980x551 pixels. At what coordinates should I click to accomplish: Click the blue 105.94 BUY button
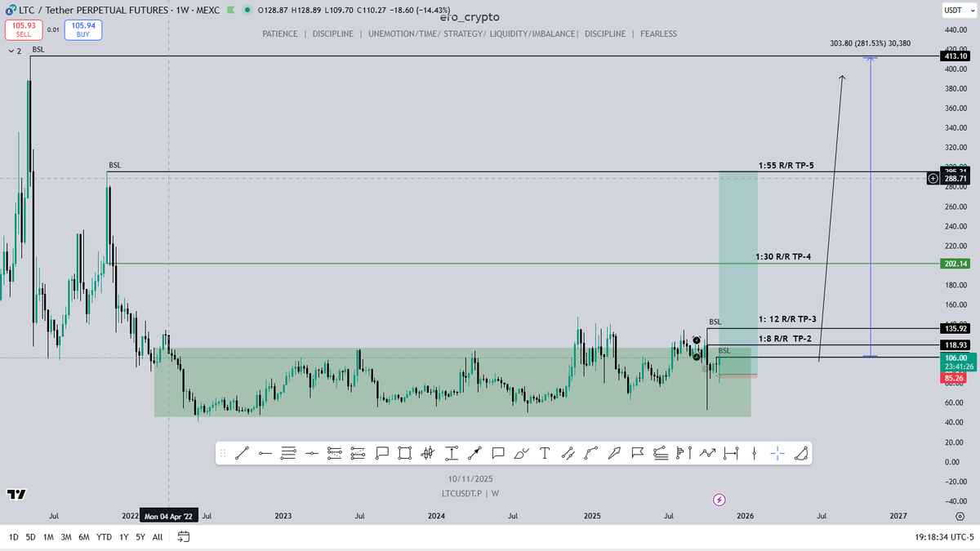point(84,30)
